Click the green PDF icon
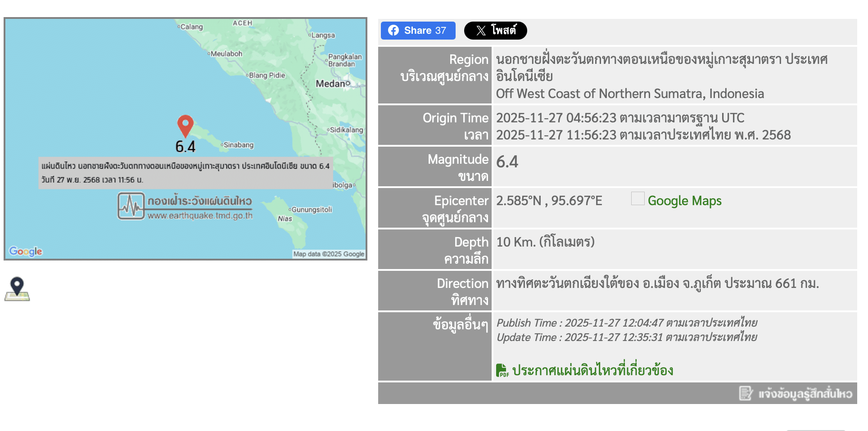 point(502,370)
